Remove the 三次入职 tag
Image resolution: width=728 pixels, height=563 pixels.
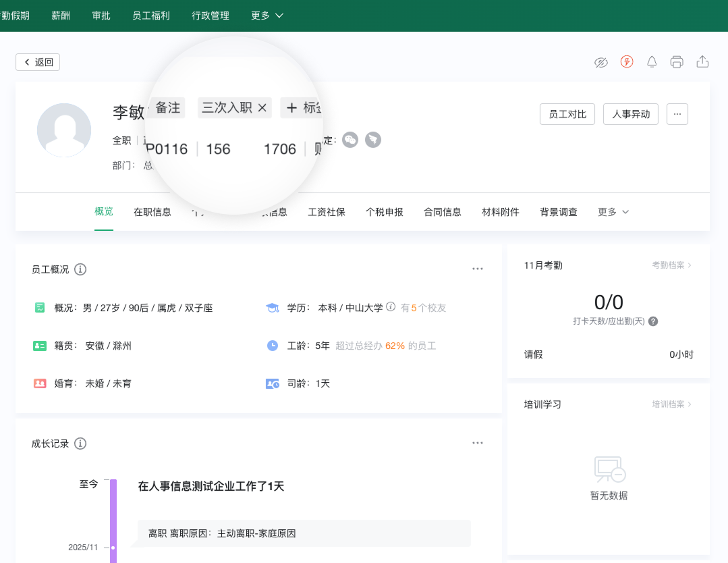pos(262,107)
